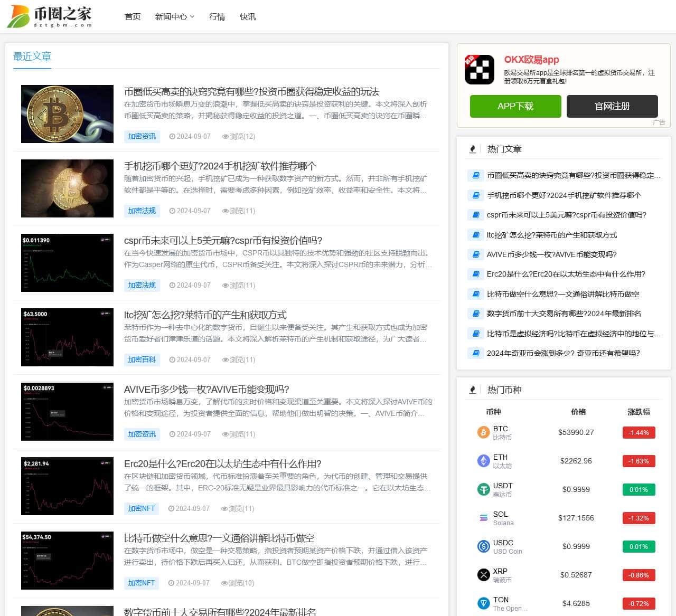Open article 币圈低买高卖的诀窍究竟有哪些 title
The image size is (676, 616).
coord(251,92)
